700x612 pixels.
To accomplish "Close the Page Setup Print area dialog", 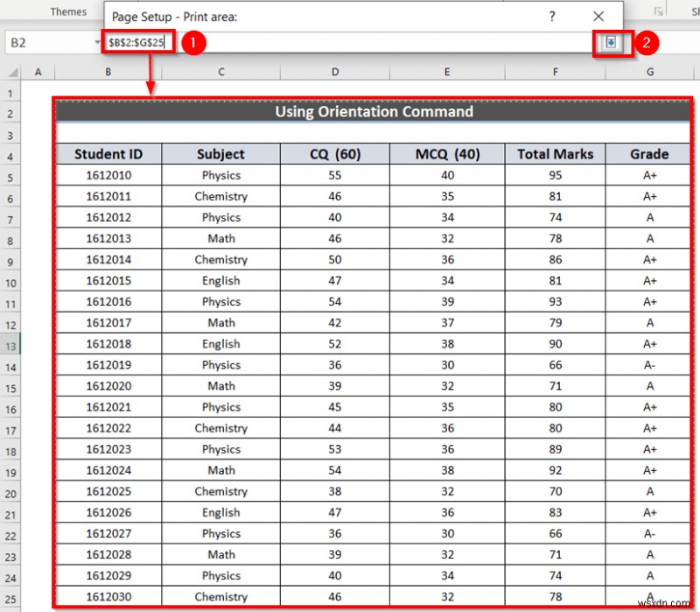I will point(598,17).
